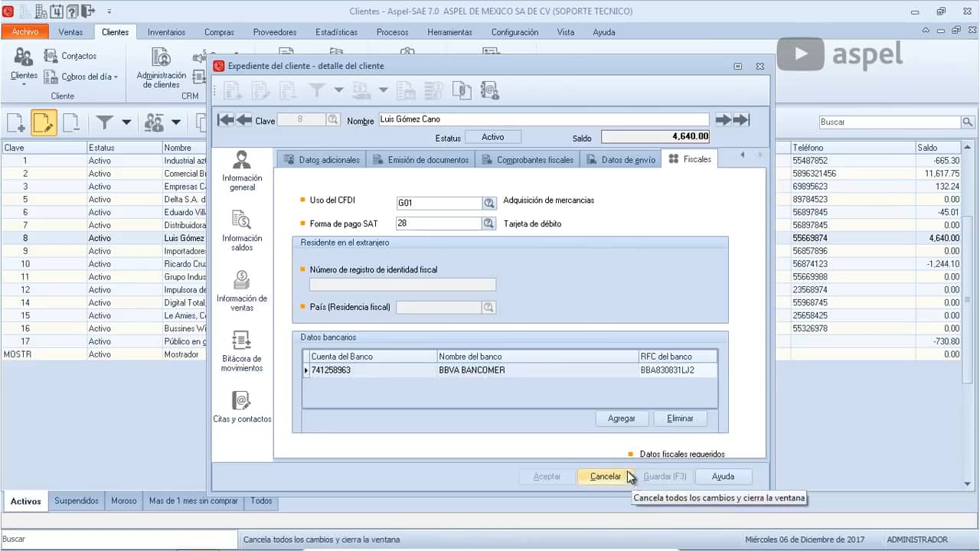Open Bitácora de movimientos panel
Screen dimensions: 980x551
tap(242, 351)
